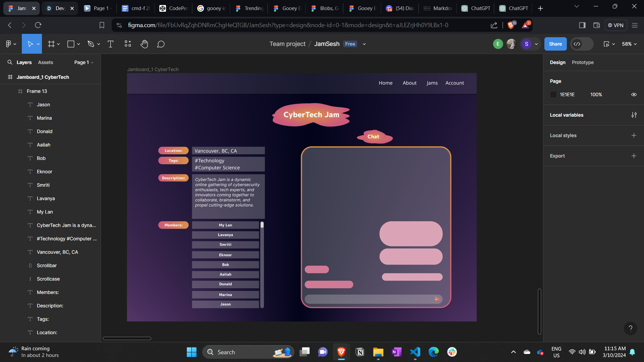Image resolution: width=644 pixels, height=362 pixels.
Task: Open Pen tool options dropdown
Action: 99,44
